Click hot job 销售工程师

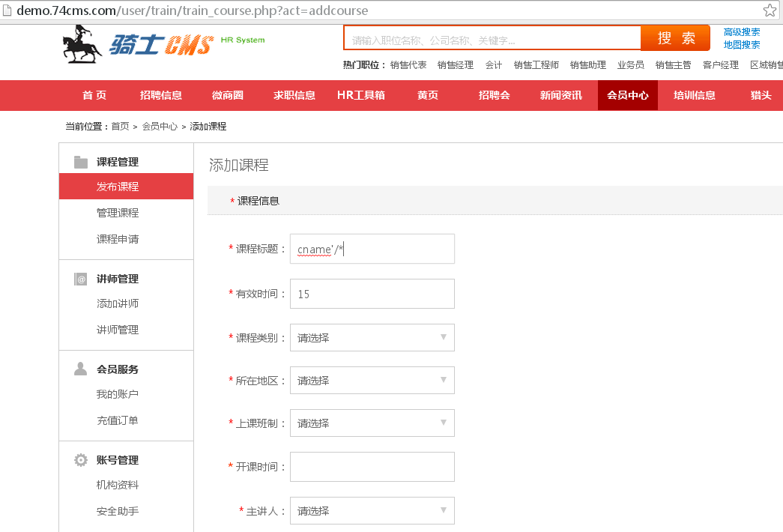536,65
